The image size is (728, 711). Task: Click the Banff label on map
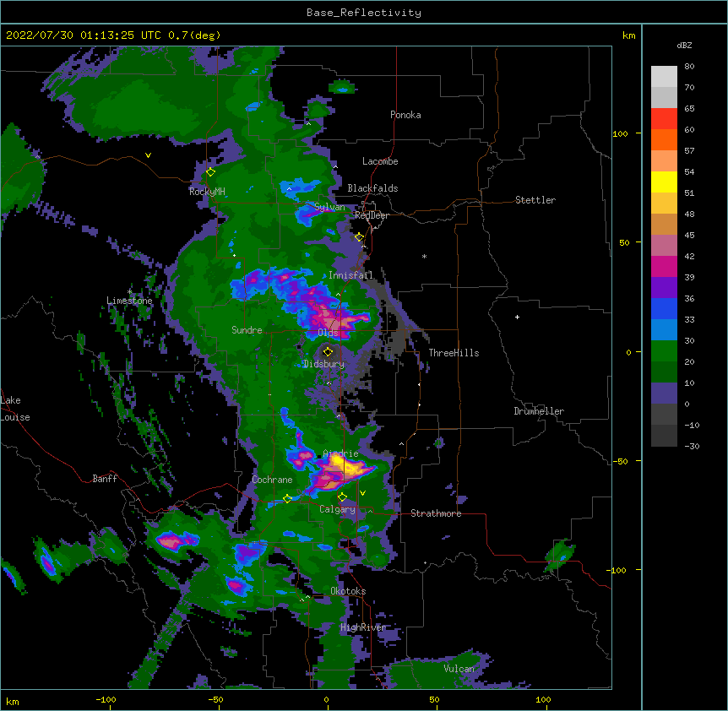coord(105,479)
